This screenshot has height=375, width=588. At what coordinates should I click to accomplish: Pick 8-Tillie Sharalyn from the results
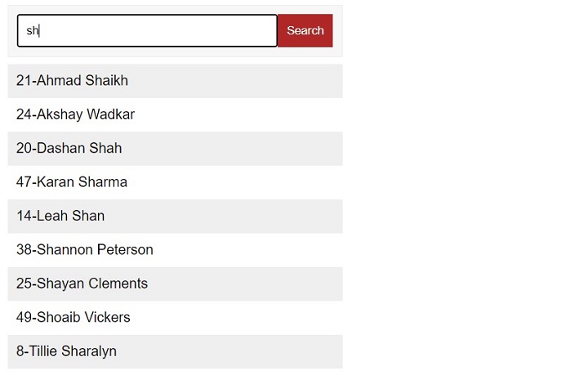point(66,351)
